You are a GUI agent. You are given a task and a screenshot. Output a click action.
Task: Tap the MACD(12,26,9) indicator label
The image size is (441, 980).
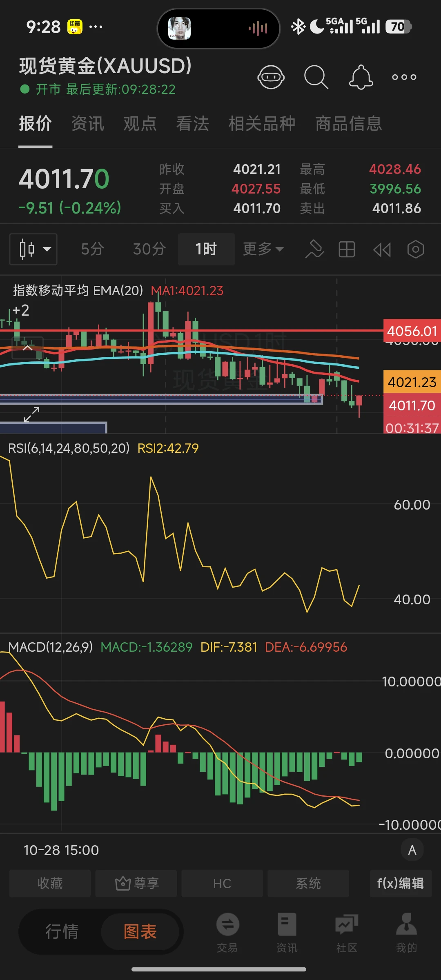pyautogui.click(x=51, y=647)
